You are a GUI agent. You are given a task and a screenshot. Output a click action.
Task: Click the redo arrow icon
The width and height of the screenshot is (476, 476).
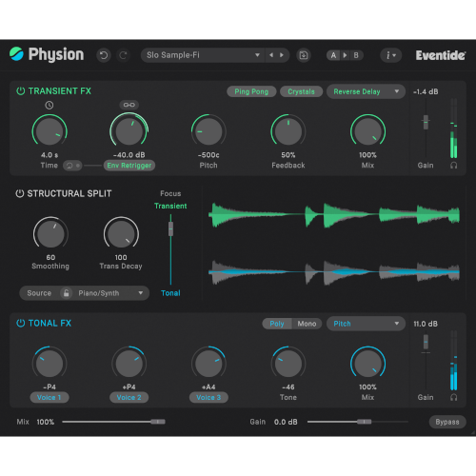pos(123,55)
